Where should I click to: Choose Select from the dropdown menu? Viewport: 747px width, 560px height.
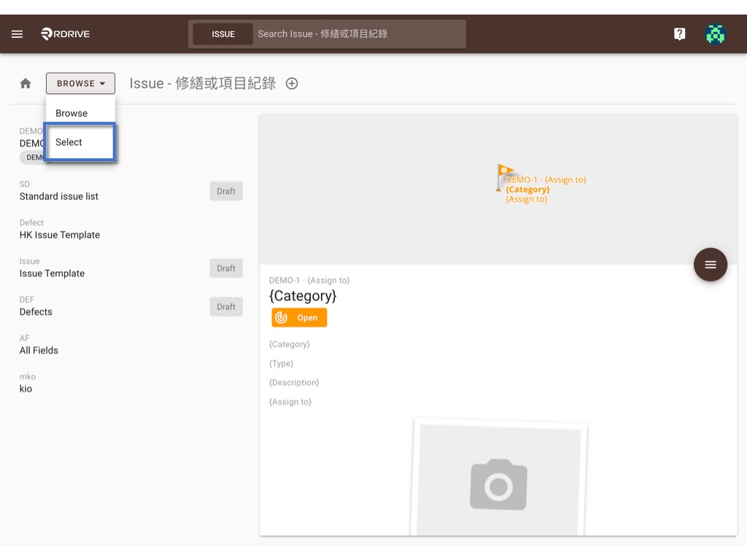click(x=80, y=142)
